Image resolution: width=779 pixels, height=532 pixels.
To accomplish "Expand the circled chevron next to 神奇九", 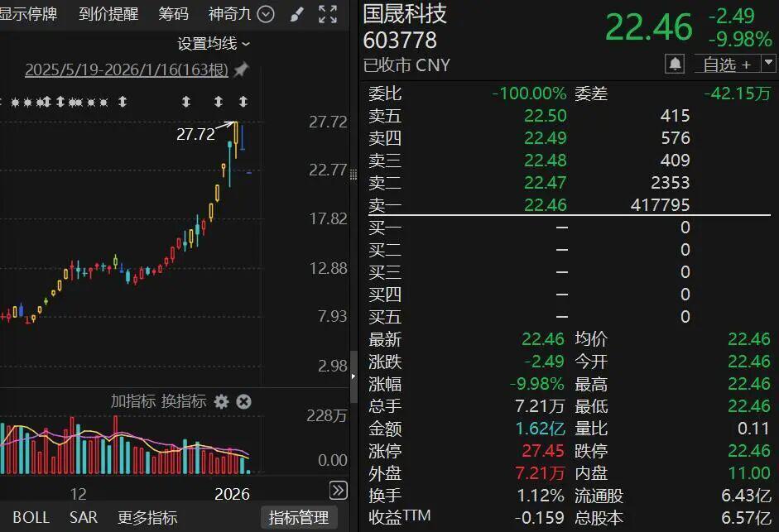I will tap(266, 14).
